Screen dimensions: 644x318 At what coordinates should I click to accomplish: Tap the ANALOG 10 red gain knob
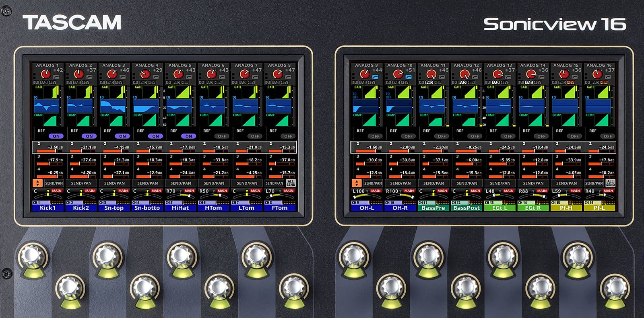pos(398,74)
